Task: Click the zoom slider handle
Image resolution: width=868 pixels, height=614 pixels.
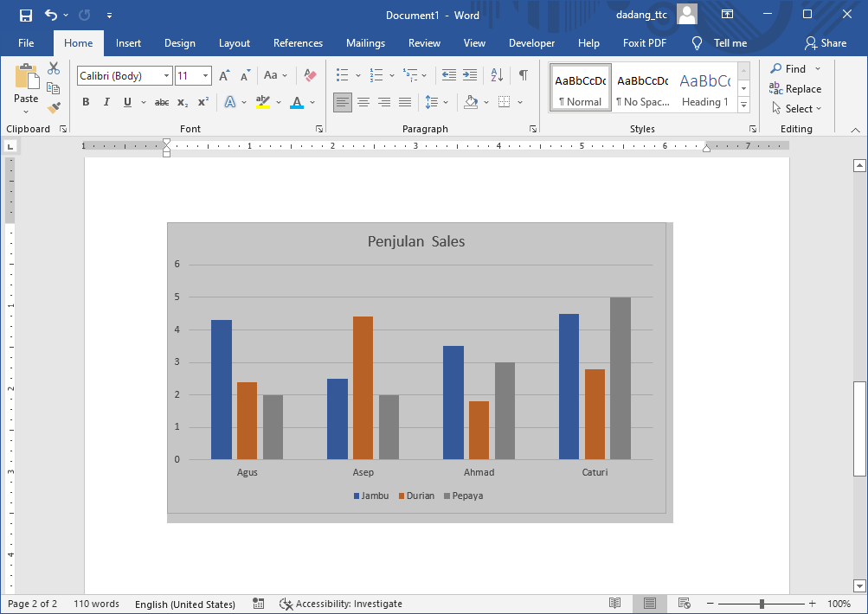Action: (762, 604)
